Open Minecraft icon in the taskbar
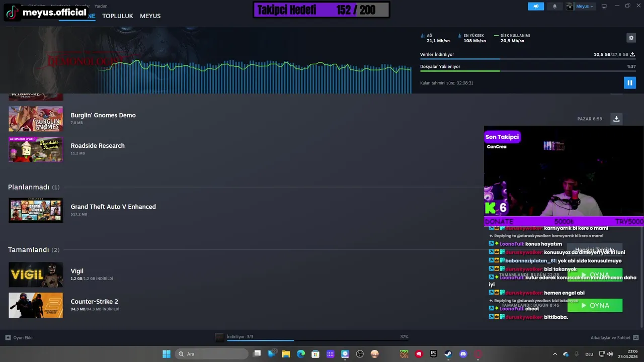The width and height of the screenshot is (644, 362). click(x=404, y=354)
